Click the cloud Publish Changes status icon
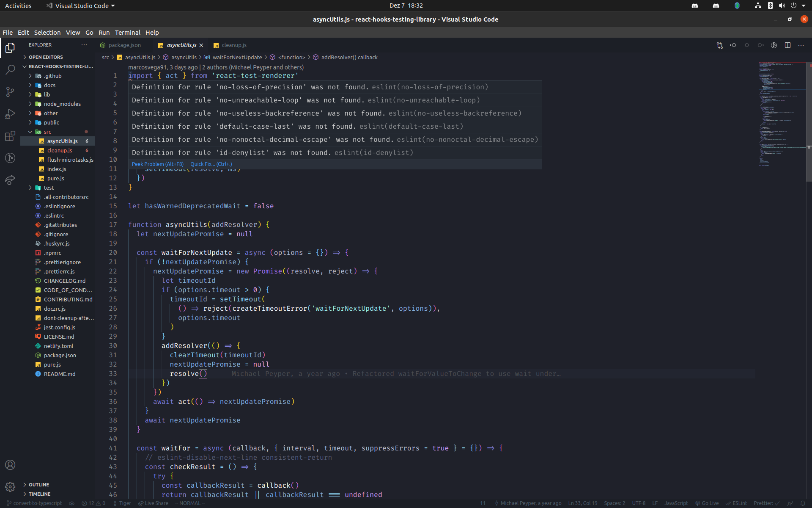This screenshot has height=508, width=812. coord(72,503)
